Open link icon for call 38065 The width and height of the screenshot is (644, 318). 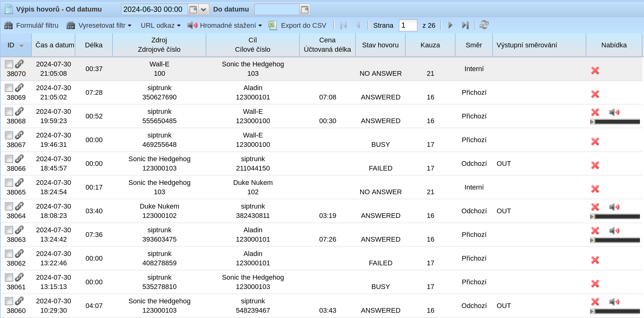[19, 182]
